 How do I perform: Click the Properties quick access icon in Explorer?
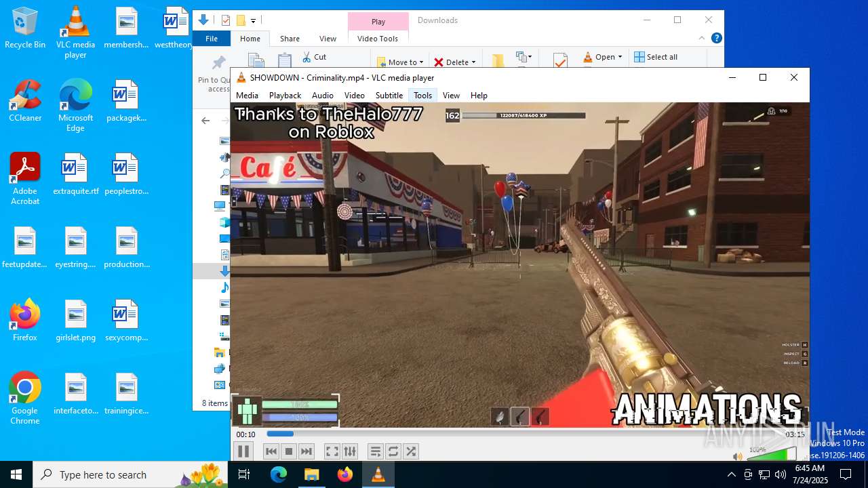click(x=226, y=20)
